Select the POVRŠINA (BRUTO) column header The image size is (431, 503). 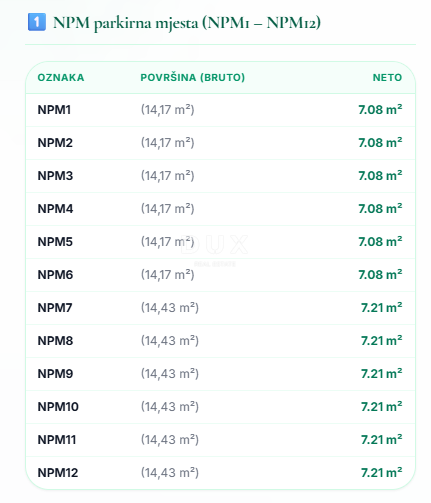click(193, 78)
